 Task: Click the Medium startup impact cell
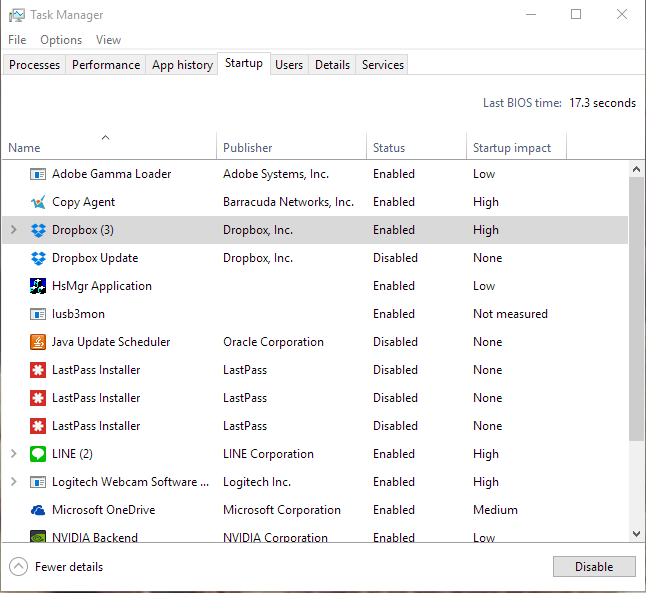click(495, 510)
